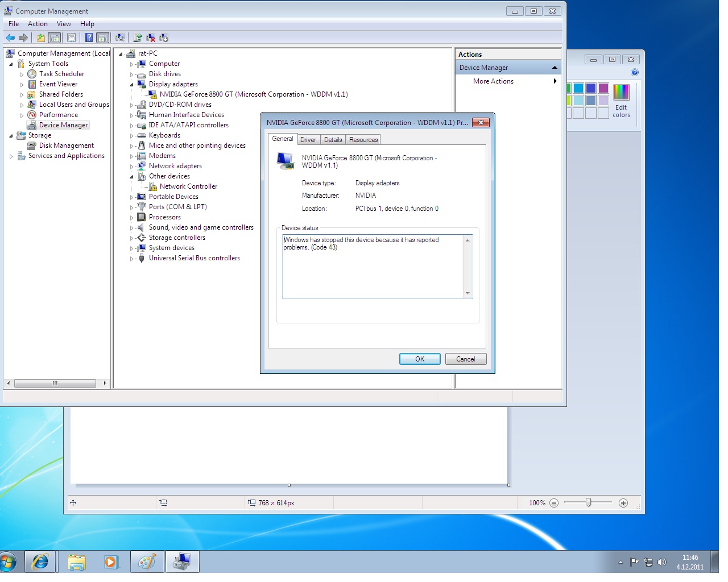Screen dimensions: 728x582
Task: Click the Keyboards category icon
Action: tap(142, 135)
